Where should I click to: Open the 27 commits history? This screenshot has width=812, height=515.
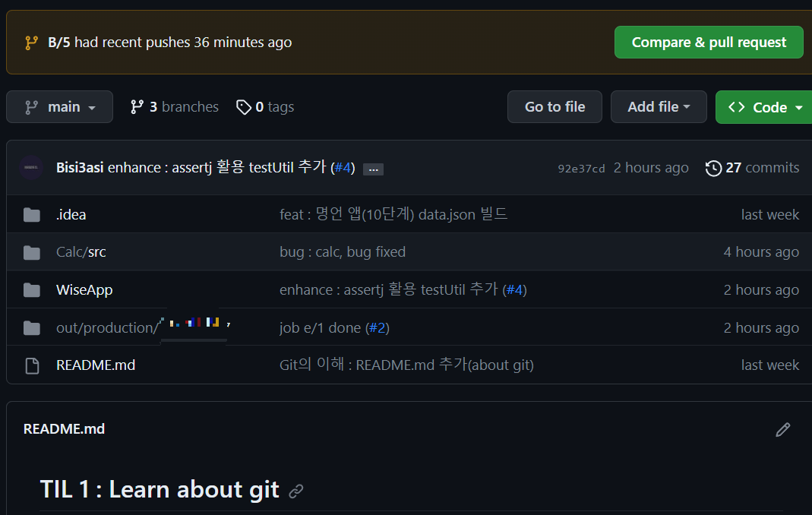coord(752,167)
